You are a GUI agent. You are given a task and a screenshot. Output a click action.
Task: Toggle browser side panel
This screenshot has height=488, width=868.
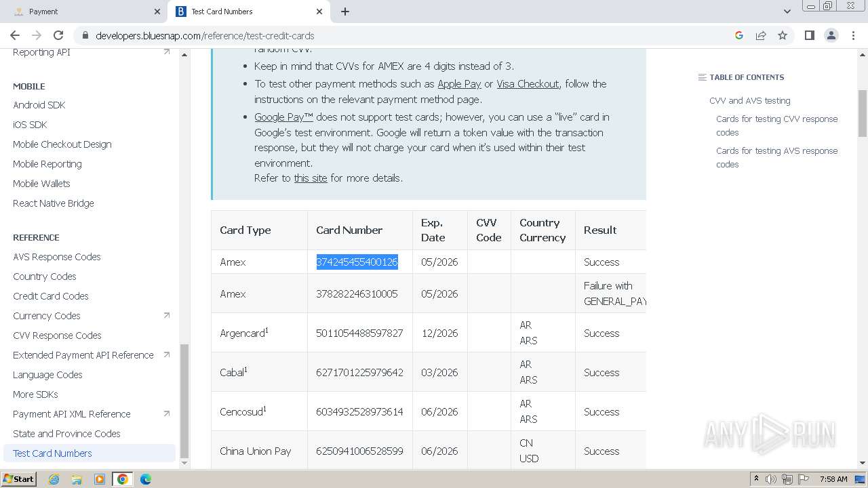point(809,35)
